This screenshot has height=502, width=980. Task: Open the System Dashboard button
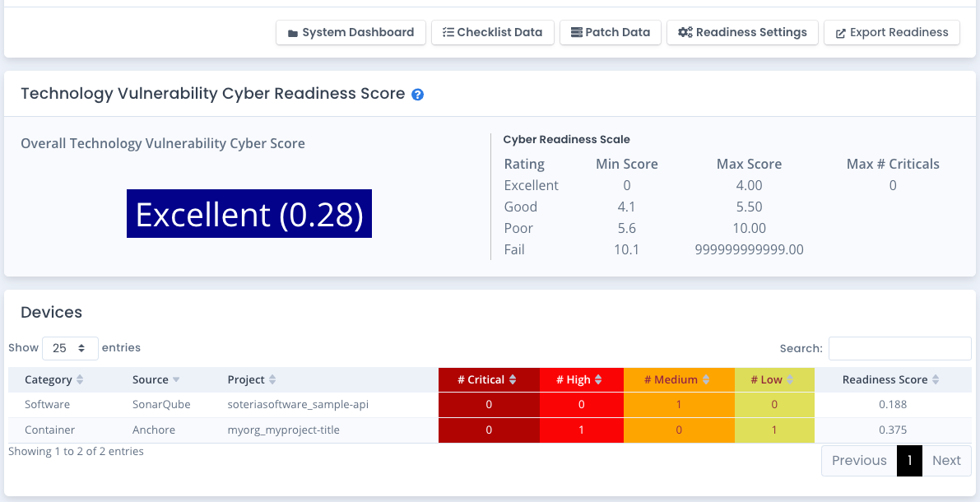351,33
